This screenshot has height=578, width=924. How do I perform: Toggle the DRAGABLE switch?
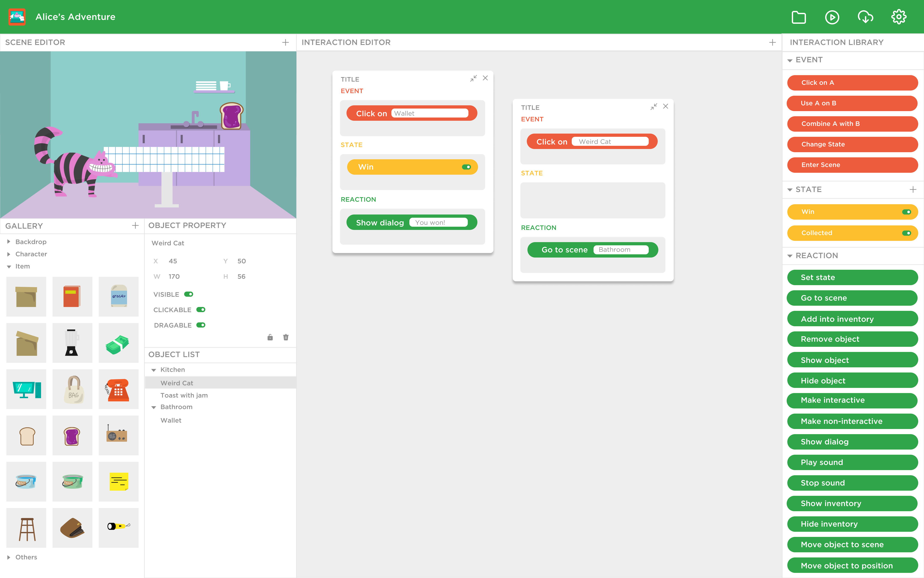tap(201, 325)
